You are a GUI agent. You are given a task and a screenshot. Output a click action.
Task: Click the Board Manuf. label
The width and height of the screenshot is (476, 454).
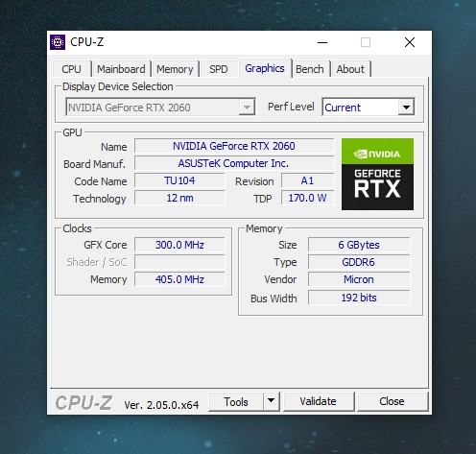94,164
